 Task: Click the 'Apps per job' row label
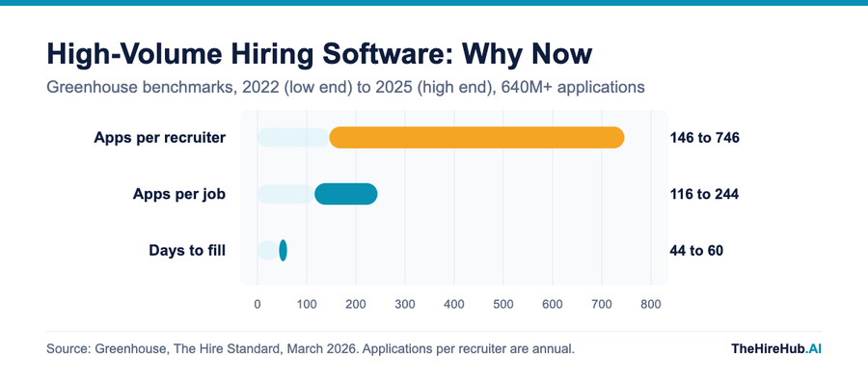178,195
